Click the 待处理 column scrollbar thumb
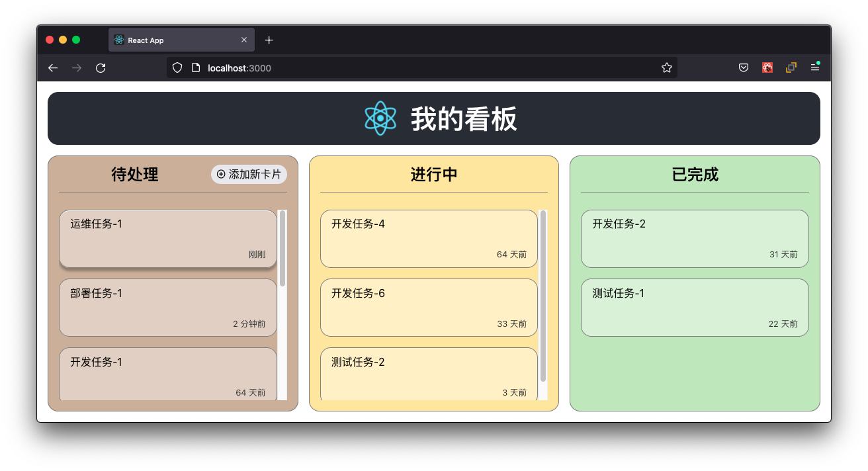868x471 pixels. point(282,248)
